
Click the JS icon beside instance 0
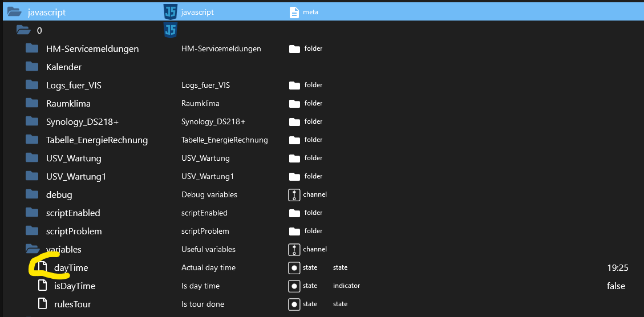tap(170, 30)
